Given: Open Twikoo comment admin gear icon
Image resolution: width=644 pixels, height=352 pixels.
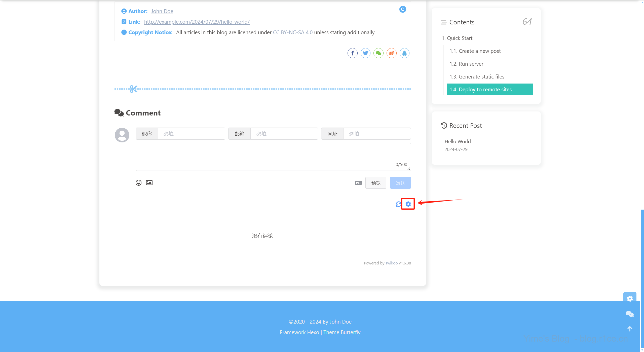Looking at the screenshot, I should pos(408,204).
